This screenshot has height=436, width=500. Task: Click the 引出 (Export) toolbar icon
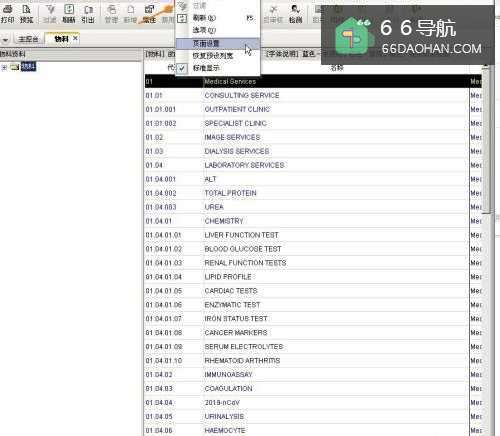point(88,14)
